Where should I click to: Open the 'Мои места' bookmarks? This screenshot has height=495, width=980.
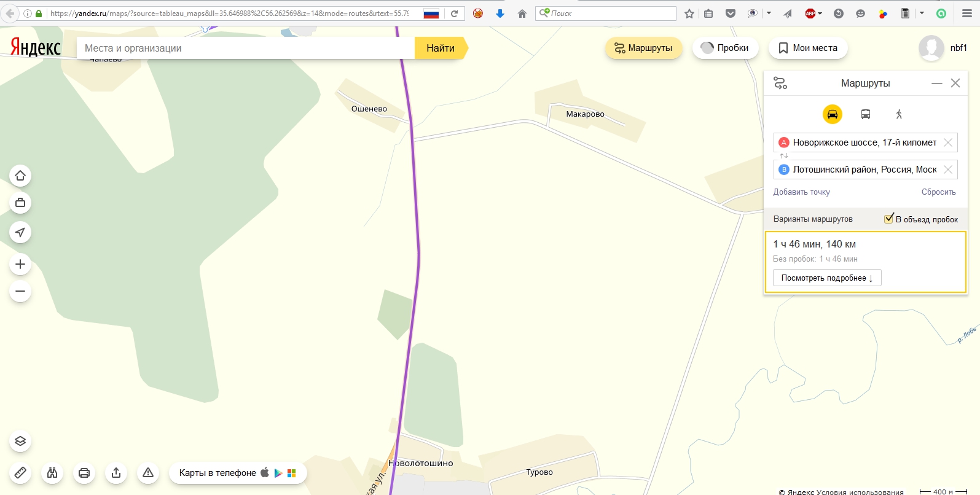[807, 48]
